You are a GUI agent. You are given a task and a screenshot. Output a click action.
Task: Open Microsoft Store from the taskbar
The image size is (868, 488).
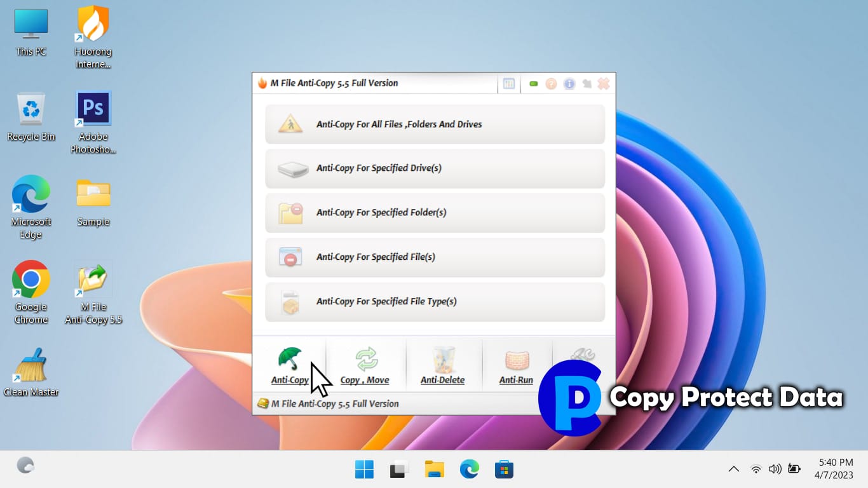[504, 470]
